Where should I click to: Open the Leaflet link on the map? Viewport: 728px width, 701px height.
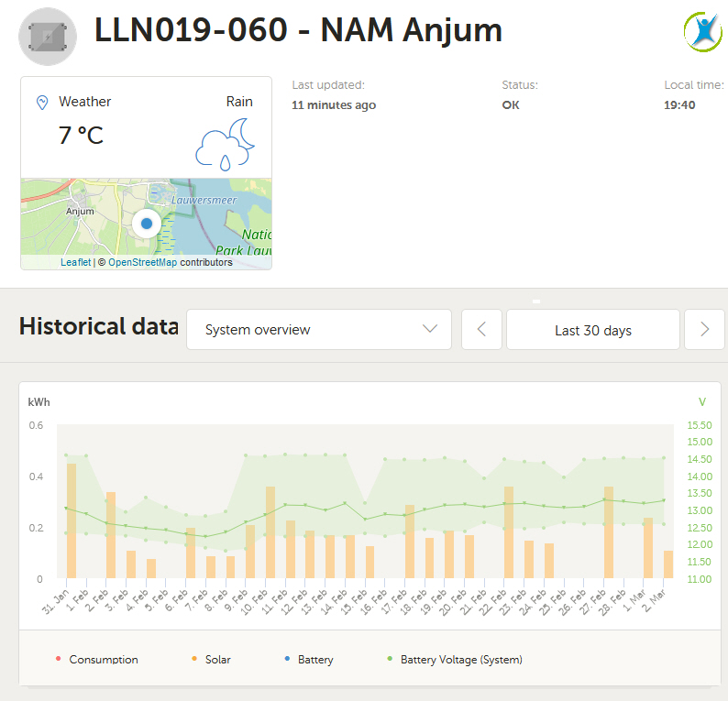click(76, 262)
